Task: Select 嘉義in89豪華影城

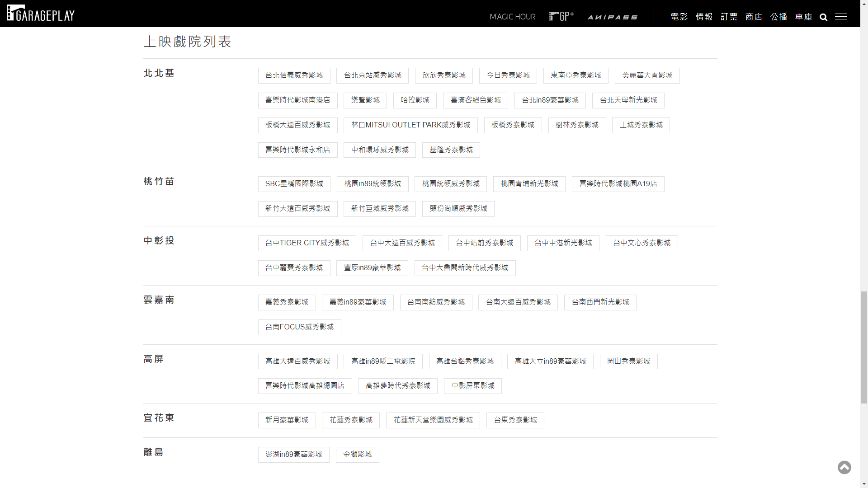Action: 358,302
